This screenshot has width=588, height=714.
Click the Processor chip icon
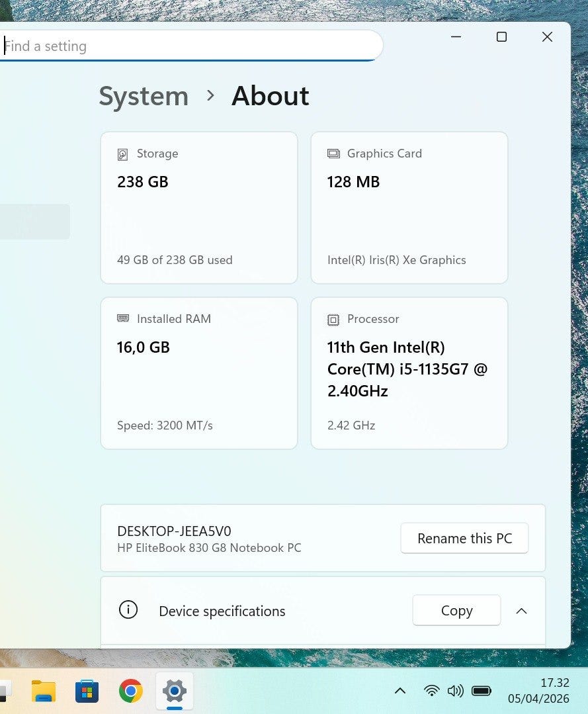(x=333, y=320)
